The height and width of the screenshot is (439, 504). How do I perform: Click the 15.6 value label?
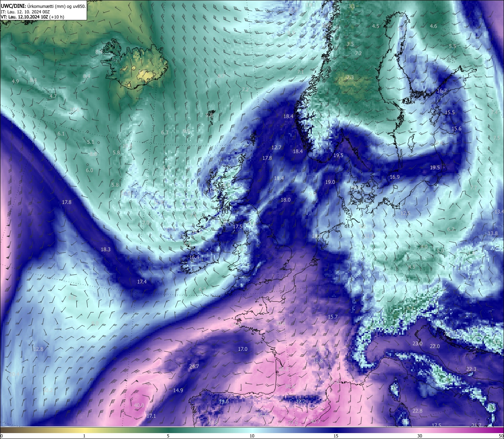pyautogui.click(x=456, y=128)
